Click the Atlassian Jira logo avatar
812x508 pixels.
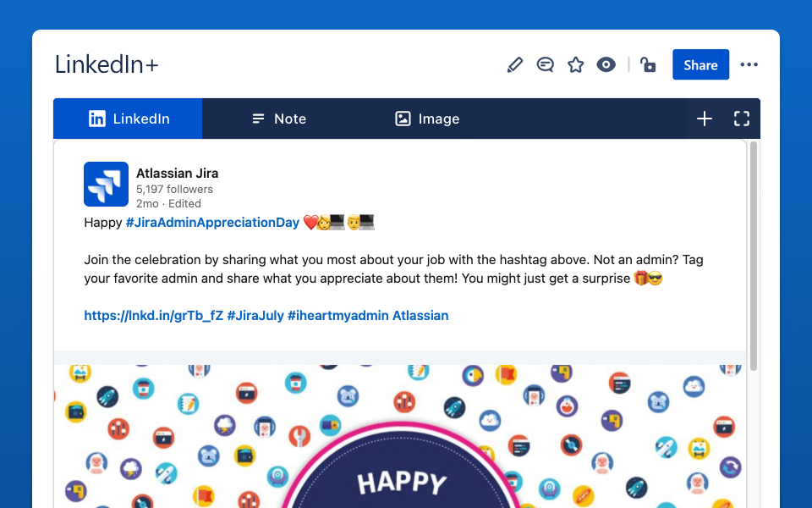tap(107, 184)
